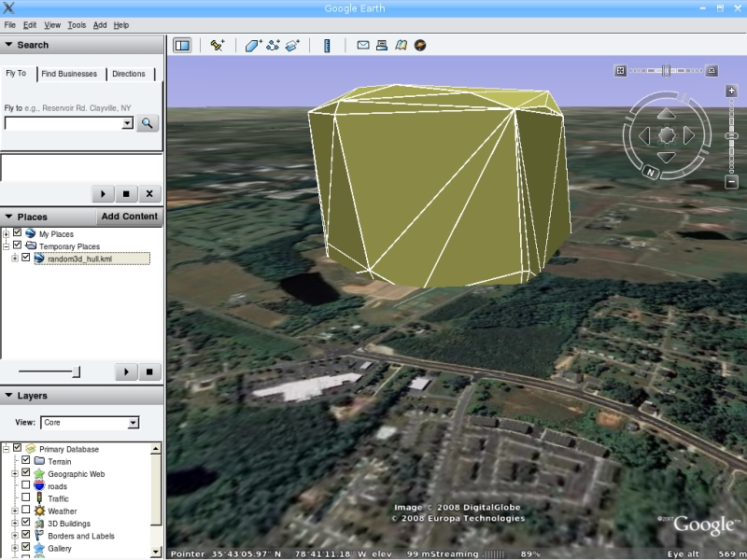Open the View menu

52,25
